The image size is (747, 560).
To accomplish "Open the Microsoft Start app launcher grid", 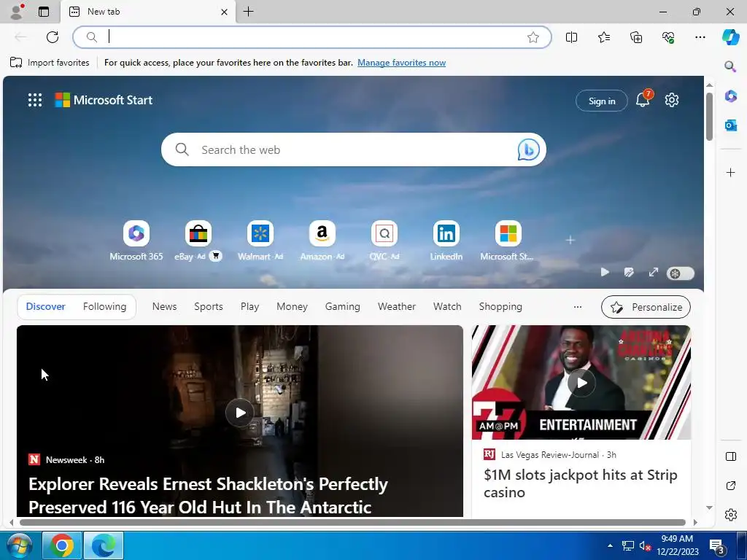I will coord(35,100).
